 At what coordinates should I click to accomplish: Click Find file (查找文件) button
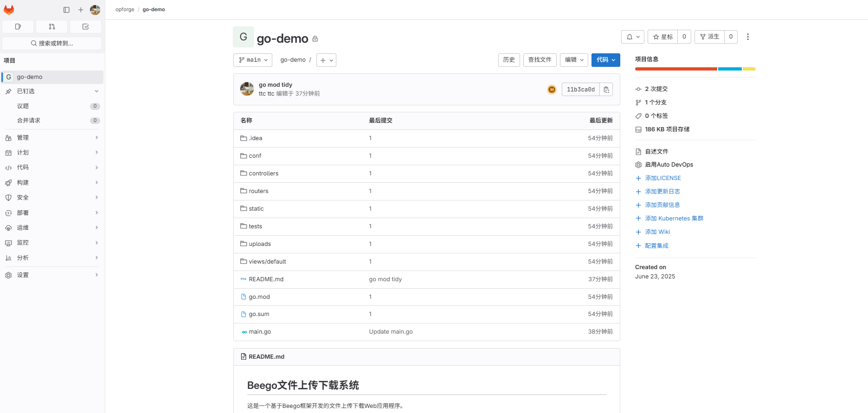(x=540, y=60)
